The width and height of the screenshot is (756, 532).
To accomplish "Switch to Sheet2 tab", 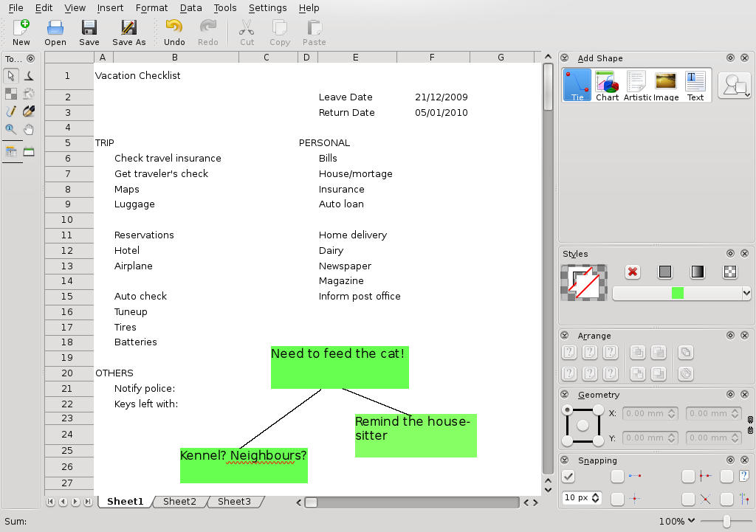I will [x=179, y=502].
